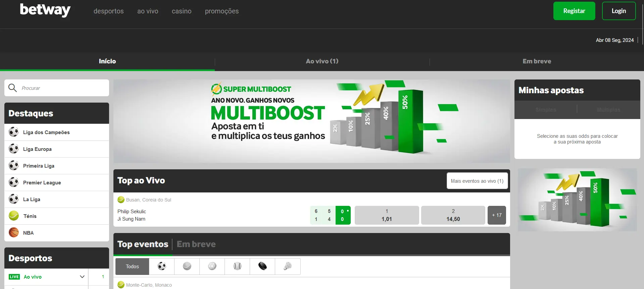Open the casino menu item

coord(182,11)
